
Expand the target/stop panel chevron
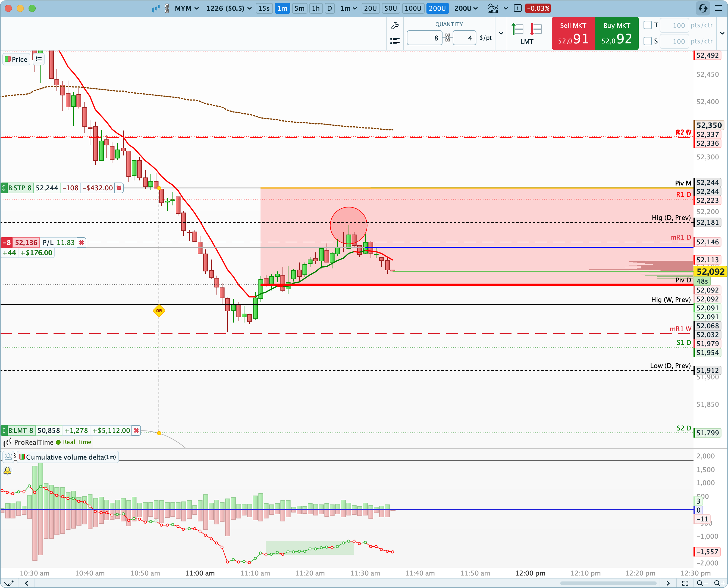722,33
